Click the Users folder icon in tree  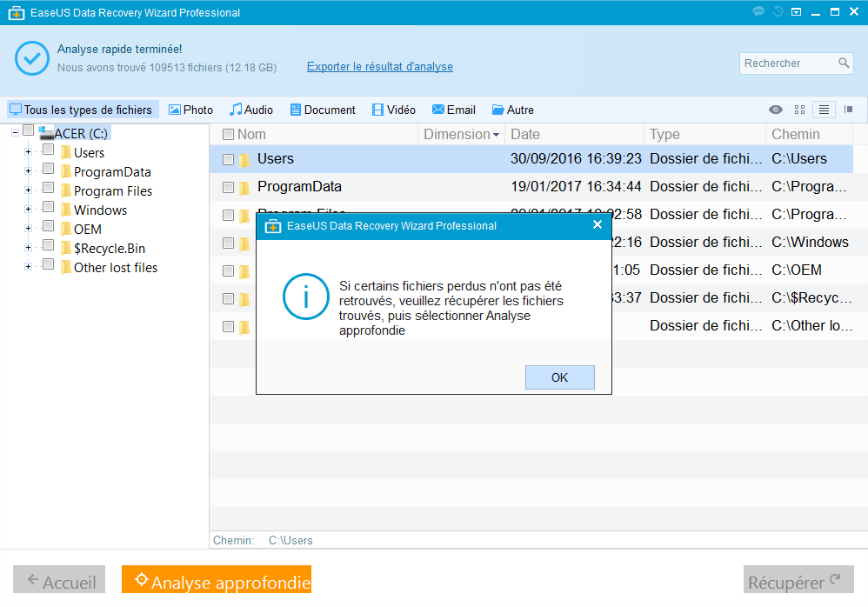point(66,153)
